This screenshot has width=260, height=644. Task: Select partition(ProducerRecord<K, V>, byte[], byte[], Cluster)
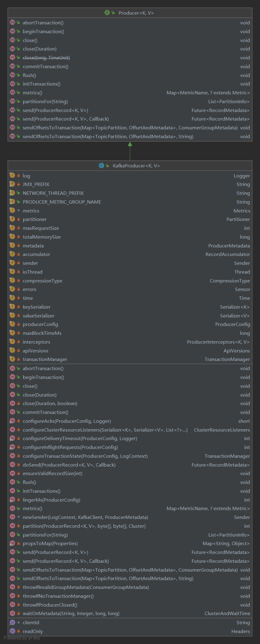(130, 526)
